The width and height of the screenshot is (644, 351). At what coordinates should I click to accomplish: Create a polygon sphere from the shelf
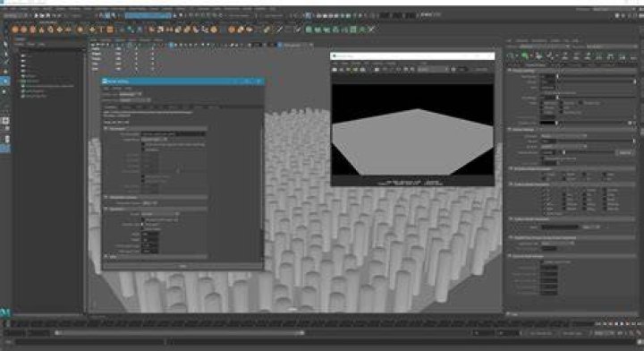[x=15, y=30]
